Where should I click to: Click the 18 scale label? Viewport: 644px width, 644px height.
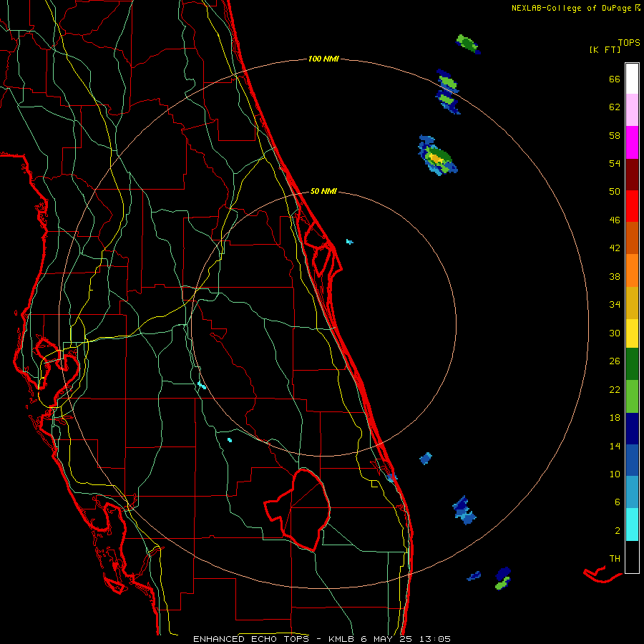(x=615, y=418)
